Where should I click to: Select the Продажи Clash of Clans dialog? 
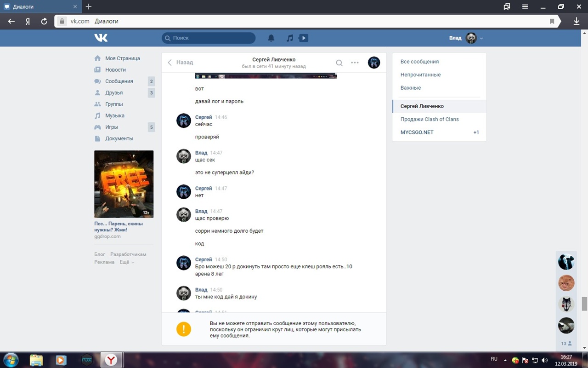click(x=430, y=119)
